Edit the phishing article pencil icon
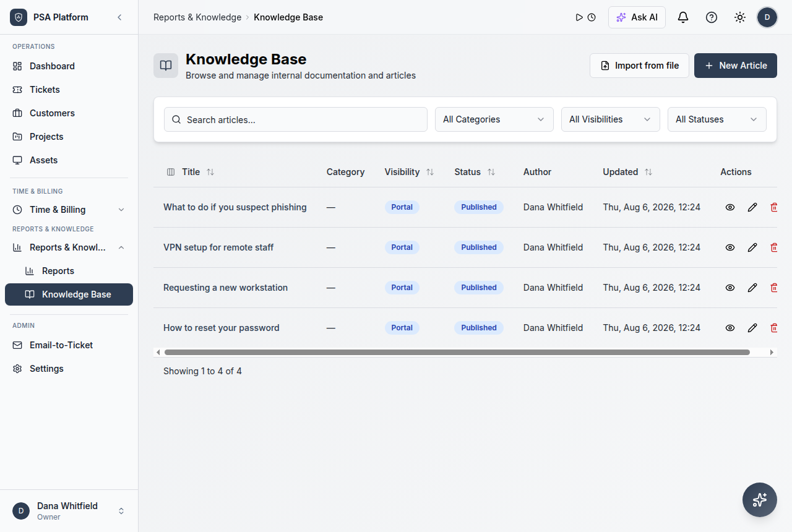Screen dimensions: 792x532 point(752,207)
